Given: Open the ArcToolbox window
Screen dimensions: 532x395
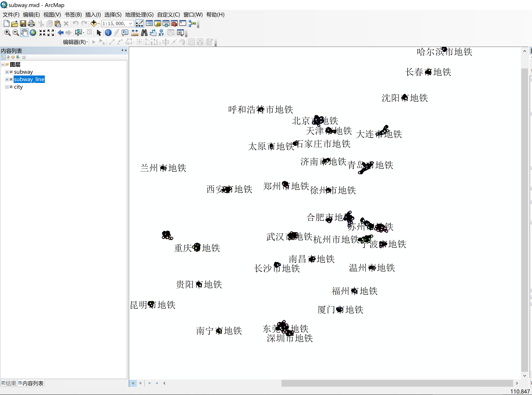Looking at the screenshot, I should click(x=174, y=23).
